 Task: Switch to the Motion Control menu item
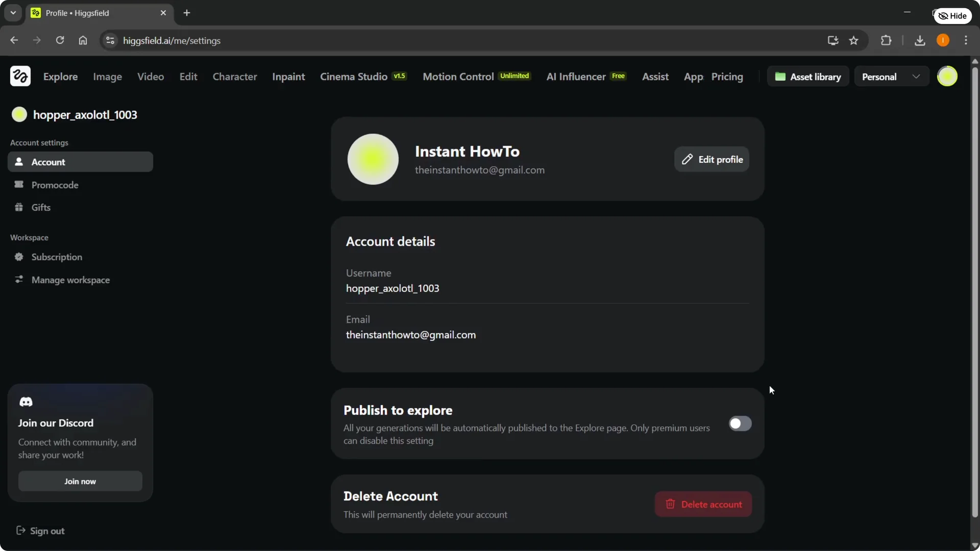click(x=457, y=77)
